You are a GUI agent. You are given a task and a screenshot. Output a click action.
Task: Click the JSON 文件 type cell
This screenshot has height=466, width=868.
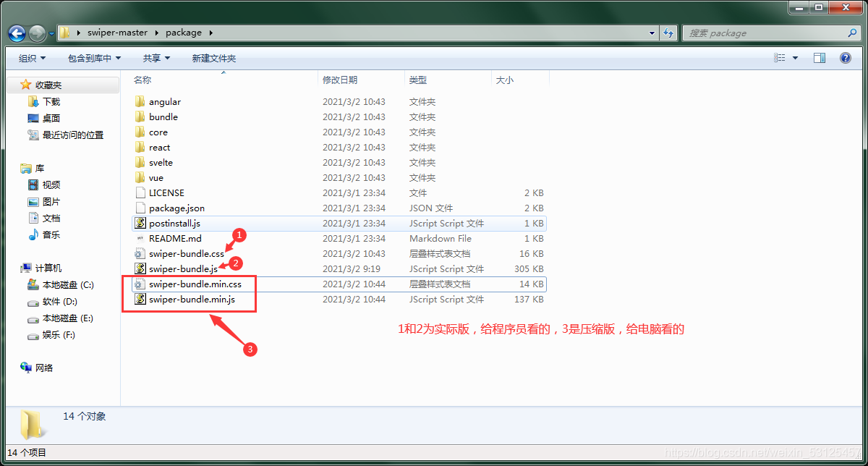[x=431, y=208]
